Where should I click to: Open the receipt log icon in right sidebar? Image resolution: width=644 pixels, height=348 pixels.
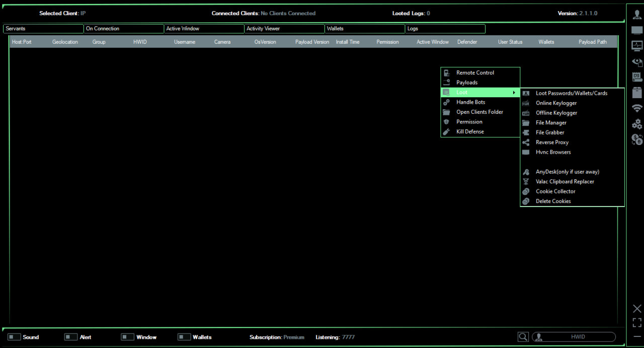click(x=637, y=77)
